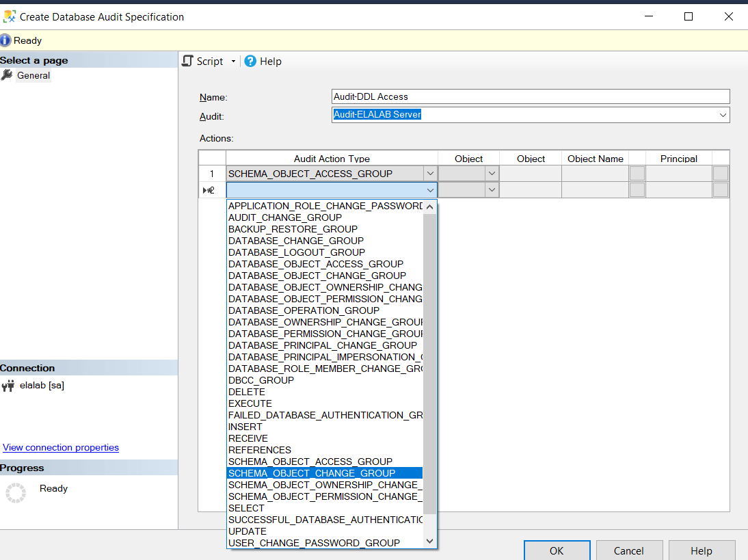Select SCHEMA_OBJECT_CHANGE_GROUP from the list

click(312, 473)
